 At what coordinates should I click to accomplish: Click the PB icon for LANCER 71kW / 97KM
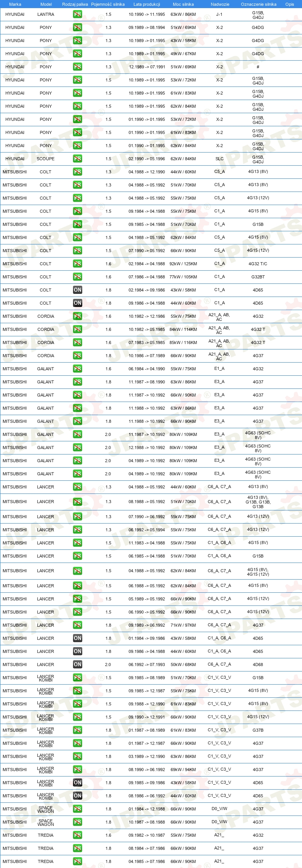point(77,625)
